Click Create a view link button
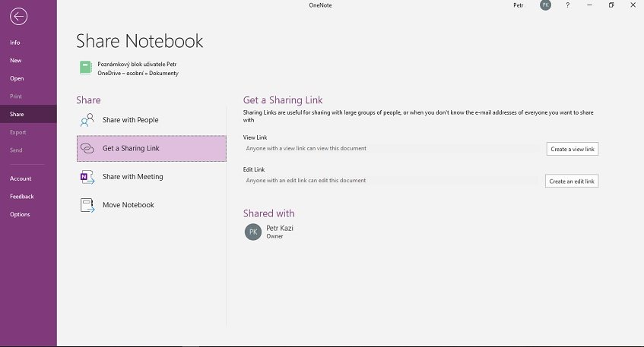Screen dimensions: 644x347 pos(572,149)
